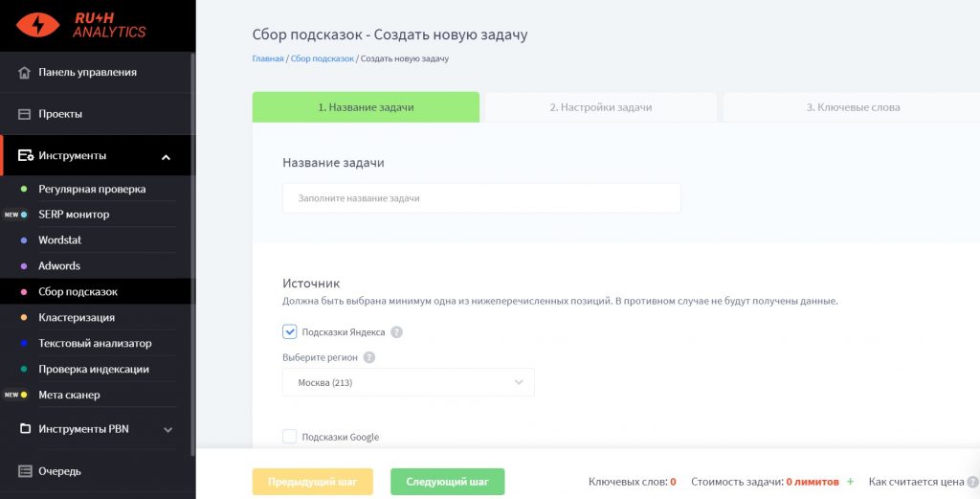Click the Как считается цена link
The image size is (980, 499).
pyautogui.click(x=916, y=482)
